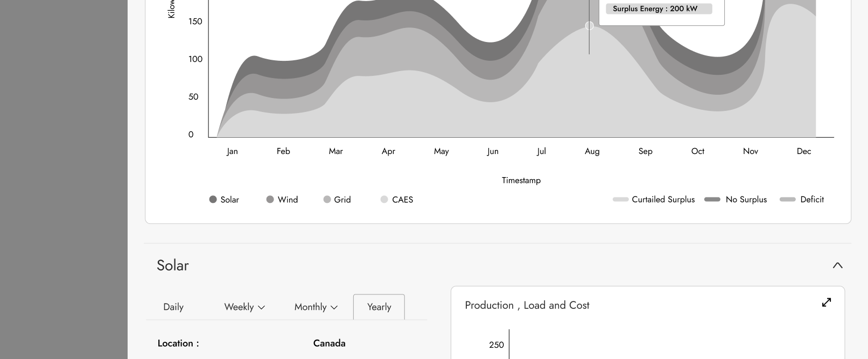Toggle the Wind legend series

click(282, 200)
